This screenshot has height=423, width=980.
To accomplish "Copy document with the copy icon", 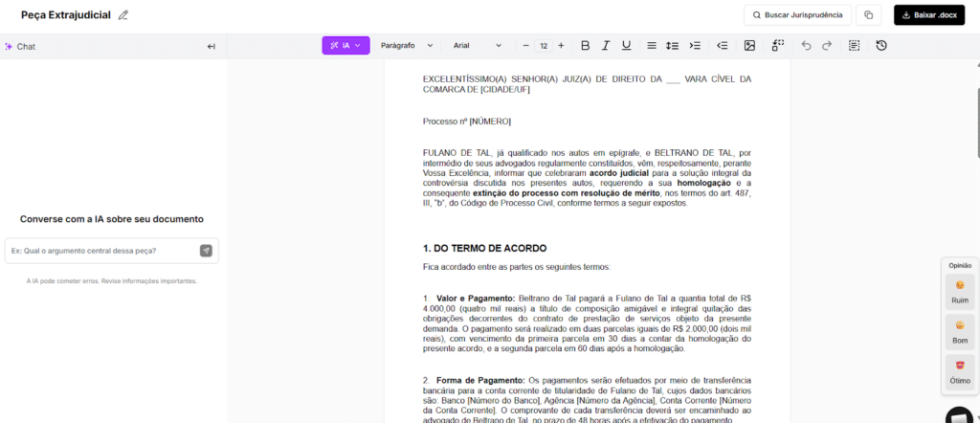I will 869,15.
